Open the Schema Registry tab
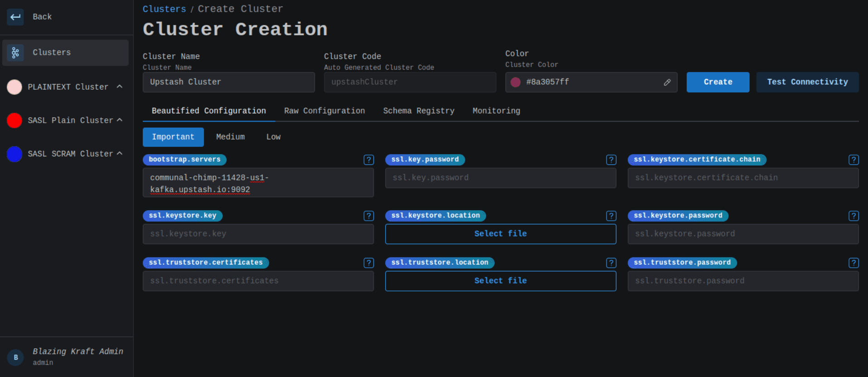This screenshot has width=868, height=377. [419, 111]
